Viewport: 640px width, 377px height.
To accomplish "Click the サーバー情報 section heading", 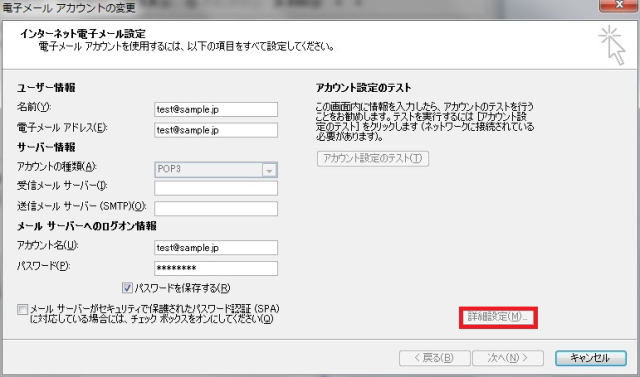I will coord(46,147).
